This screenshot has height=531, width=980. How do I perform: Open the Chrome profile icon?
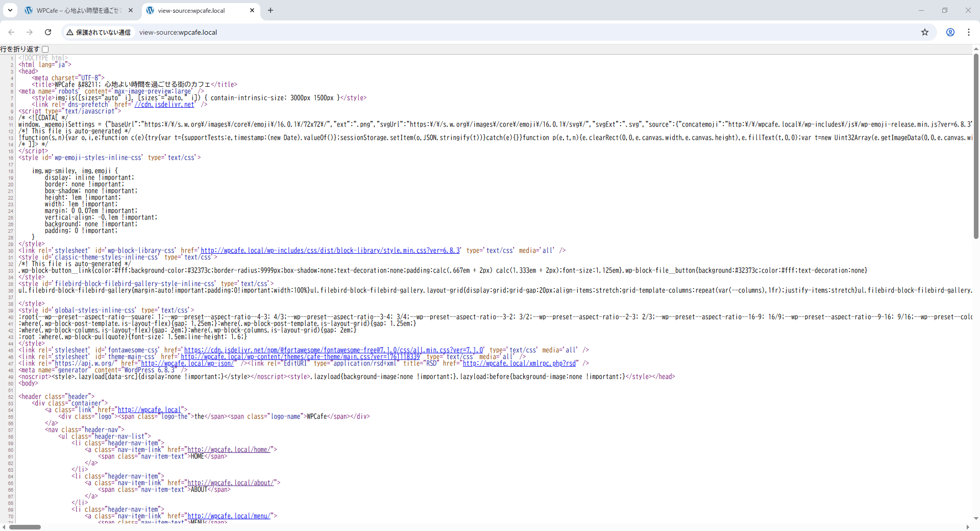950,32
